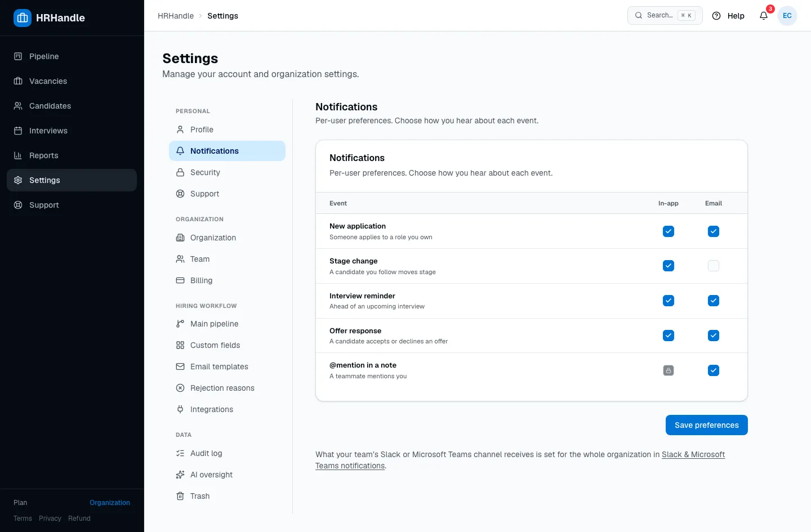Open notifications bell in top bar
Image resolution: width=811 pixels, height=532 pixels.
(764, 16)
